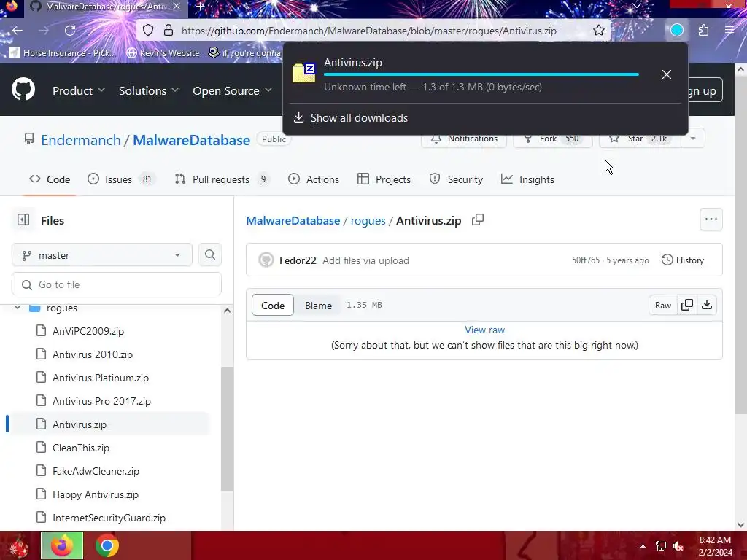Click the shield tracking protection icon
The height and width of the screenshot is (560, 747).
[148, 31]
